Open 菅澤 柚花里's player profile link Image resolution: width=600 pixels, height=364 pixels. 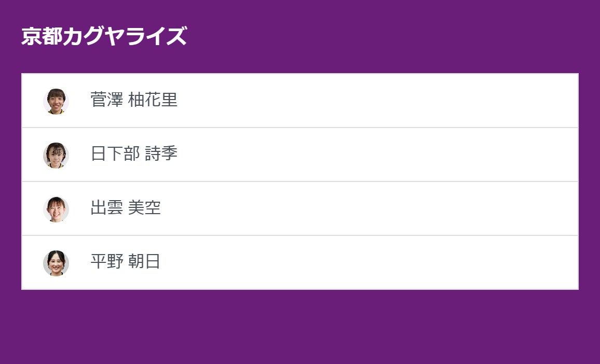(x=133, y=100)
